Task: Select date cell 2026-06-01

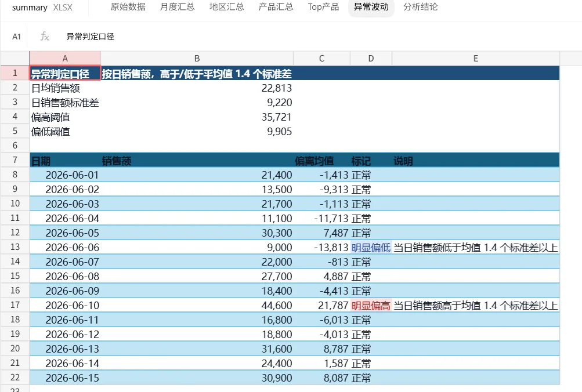Action: tap(65, 175)
